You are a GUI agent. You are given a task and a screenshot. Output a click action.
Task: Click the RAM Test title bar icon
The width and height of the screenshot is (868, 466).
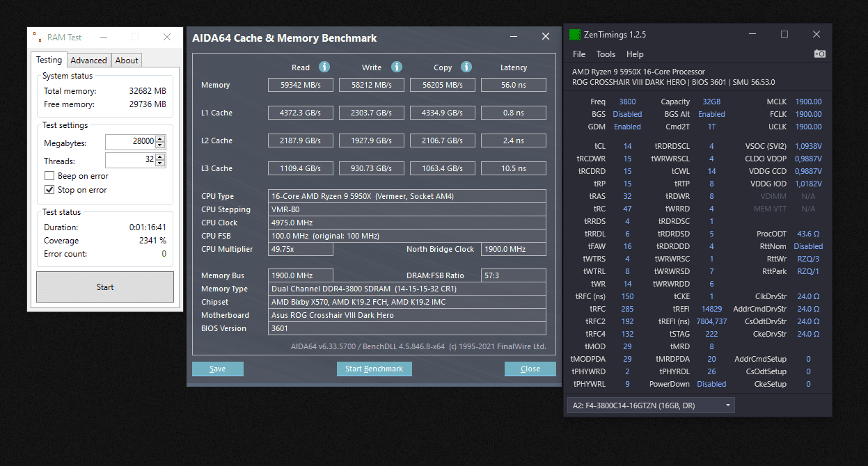37,37
